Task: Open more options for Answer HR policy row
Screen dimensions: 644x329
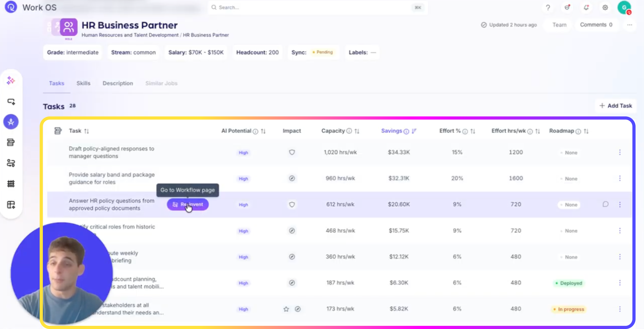Action: click(620, 204)
